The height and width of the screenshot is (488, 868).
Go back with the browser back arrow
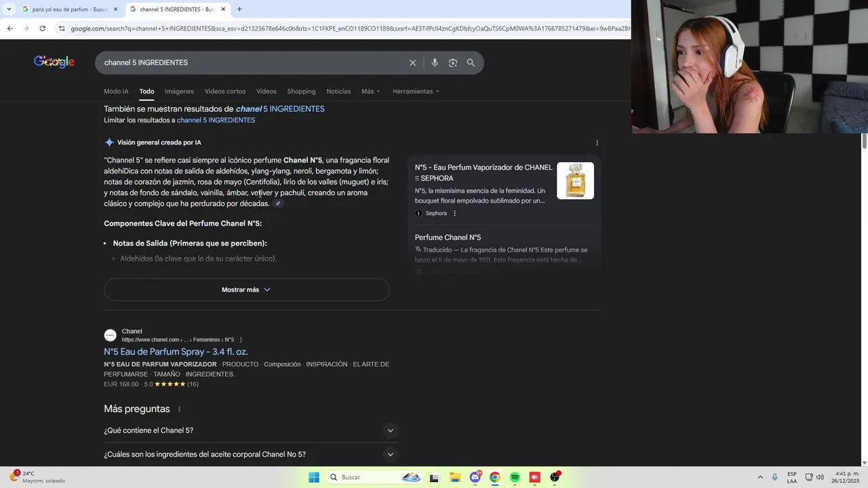point(9,28)
